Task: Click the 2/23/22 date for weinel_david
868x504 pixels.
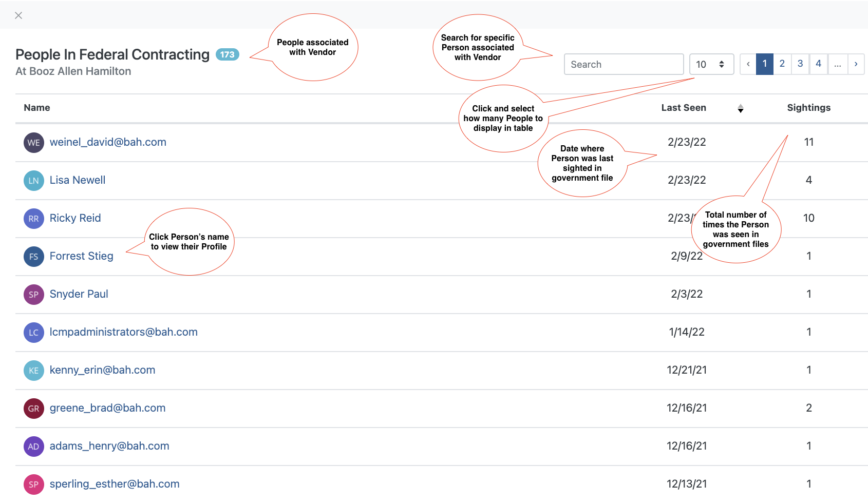Action: click(x=687, y=142)
